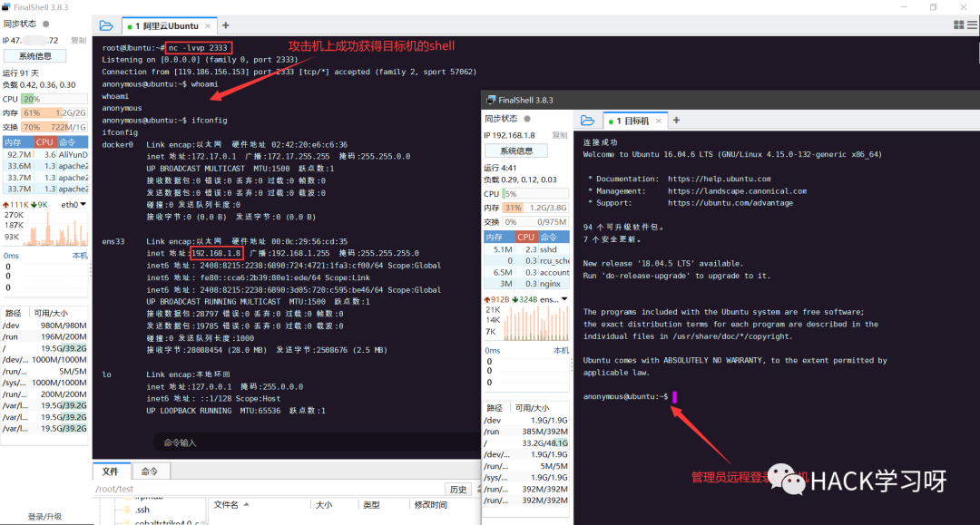The image size is (980, 525).
Task: Sort processes by 内存 column in main window
Action: click(18, 142)
